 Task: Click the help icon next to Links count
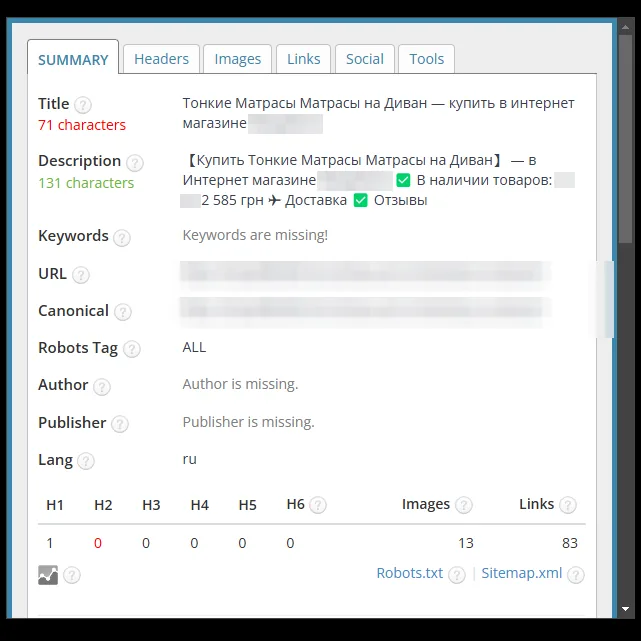click(x=568, y=505)
